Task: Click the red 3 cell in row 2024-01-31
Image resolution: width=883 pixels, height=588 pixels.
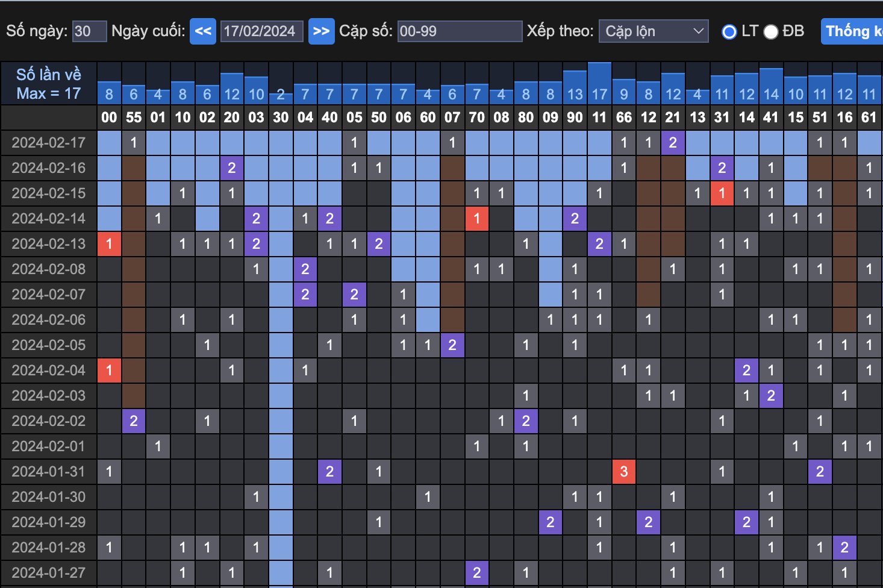Action: pos(624,472)
